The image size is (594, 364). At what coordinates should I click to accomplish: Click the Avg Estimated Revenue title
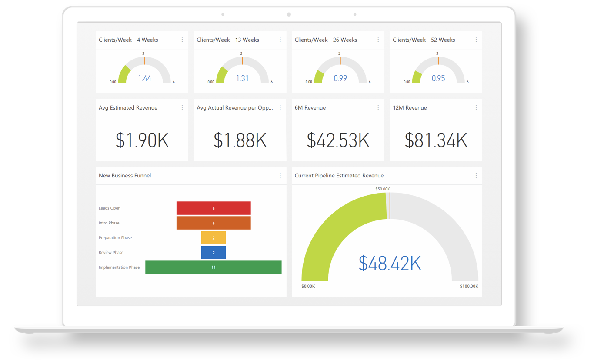128,108
